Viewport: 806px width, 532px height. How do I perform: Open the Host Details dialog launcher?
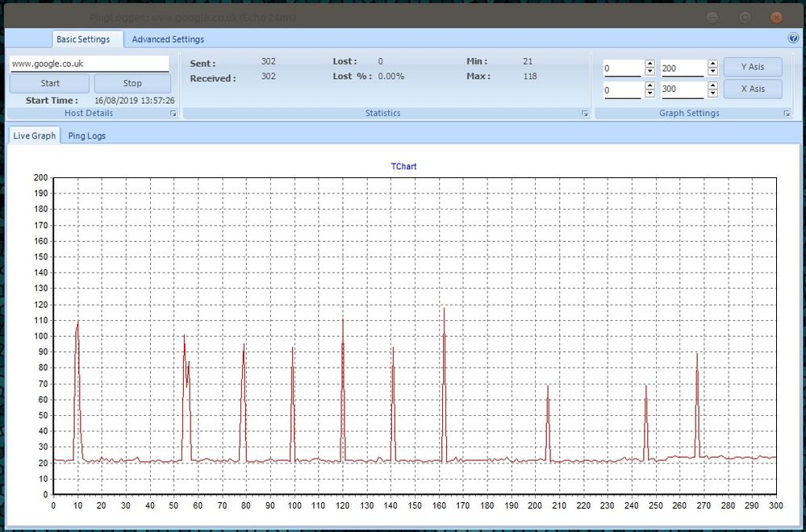click(x=173, y=114)
